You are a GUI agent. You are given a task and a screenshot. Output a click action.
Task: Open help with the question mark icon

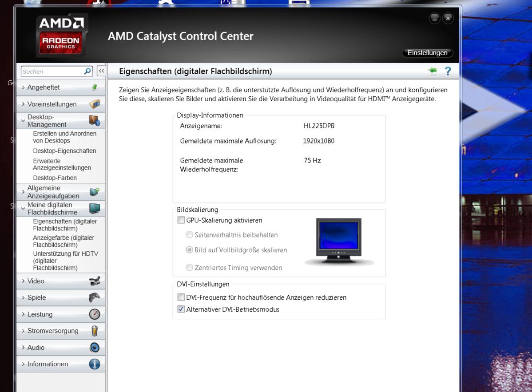448,71
